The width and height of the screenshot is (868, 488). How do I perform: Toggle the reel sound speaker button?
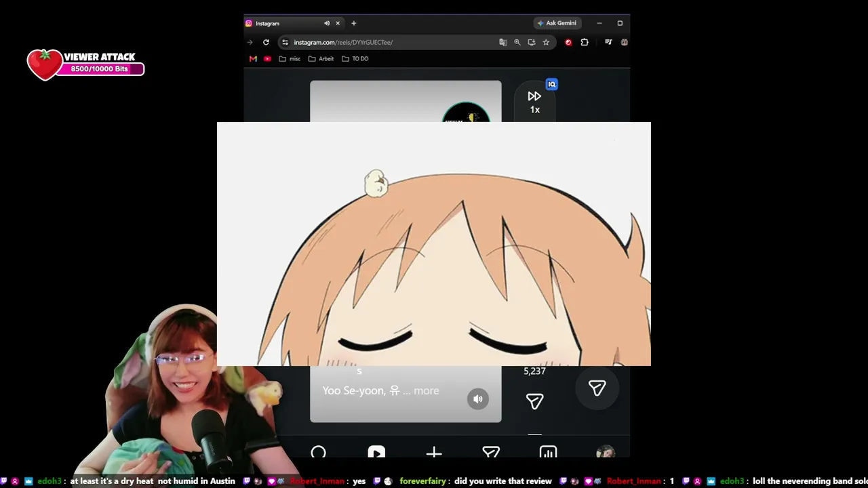coord(478,399)
